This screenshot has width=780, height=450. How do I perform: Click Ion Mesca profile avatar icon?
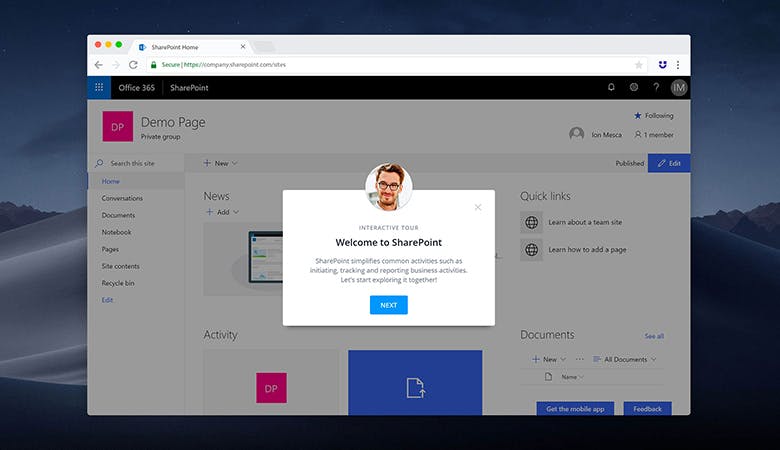coord(577,134)
